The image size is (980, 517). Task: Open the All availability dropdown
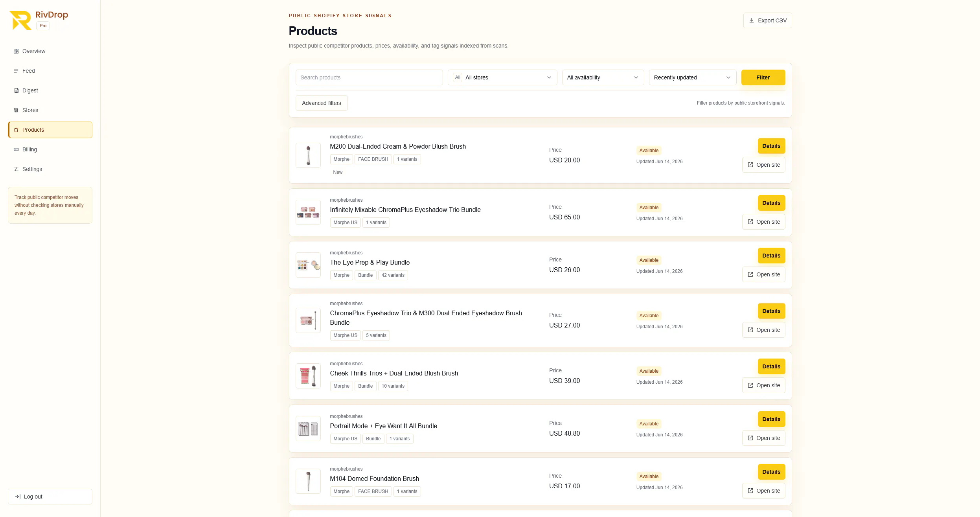pos(603,77)
